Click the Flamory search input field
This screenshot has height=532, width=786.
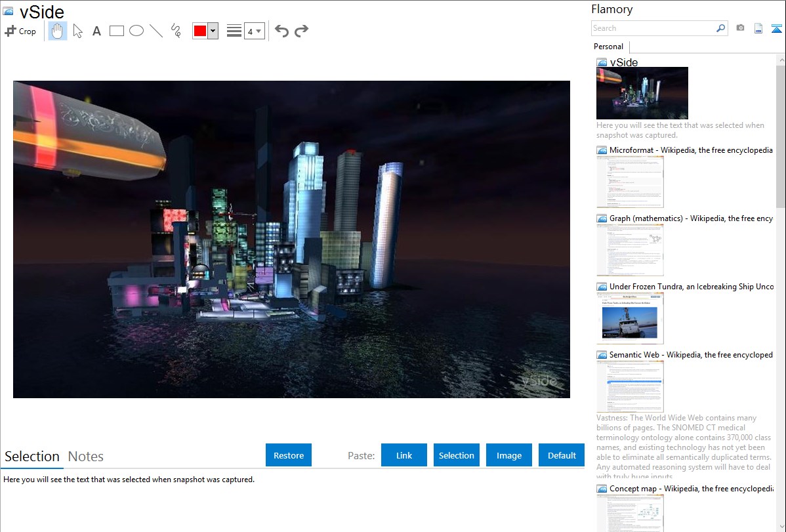[652, 28]
